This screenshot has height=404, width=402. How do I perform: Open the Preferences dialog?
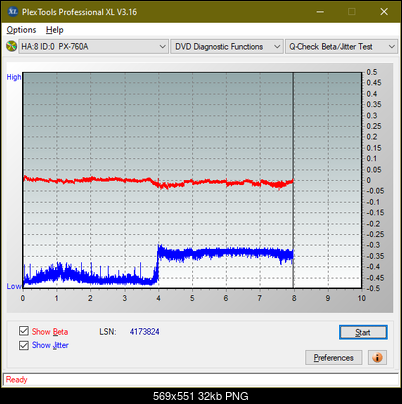[x=333, y=358]
